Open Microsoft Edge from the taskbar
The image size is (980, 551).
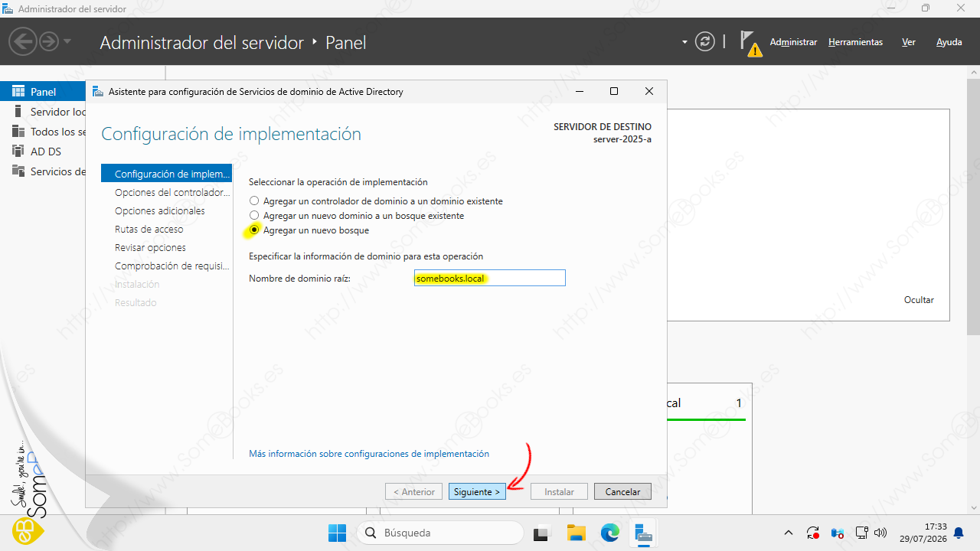(x=609, y=533)
